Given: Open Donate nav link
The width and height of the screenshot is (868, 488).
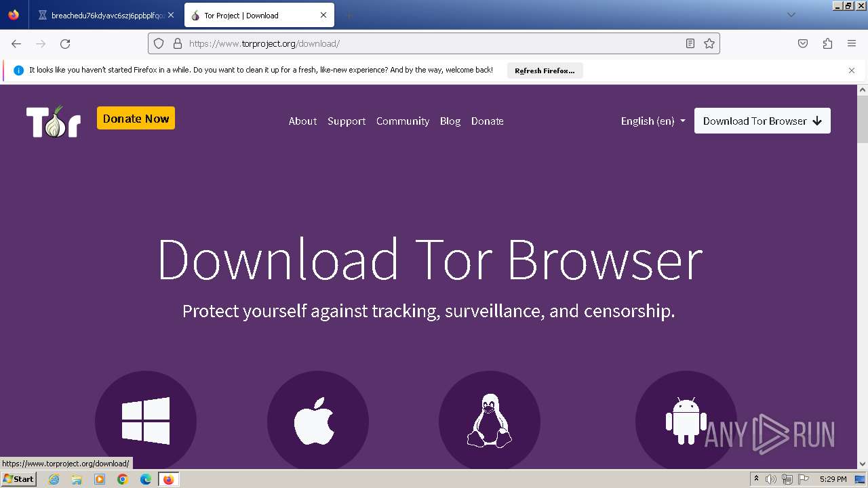Looking at the screenshot, I should pos(488,121).
